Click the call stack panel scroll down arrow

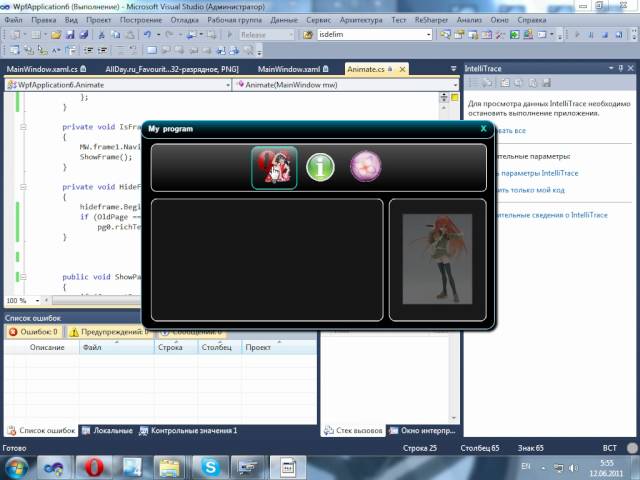pyautogui.click(x=454, y=418)
